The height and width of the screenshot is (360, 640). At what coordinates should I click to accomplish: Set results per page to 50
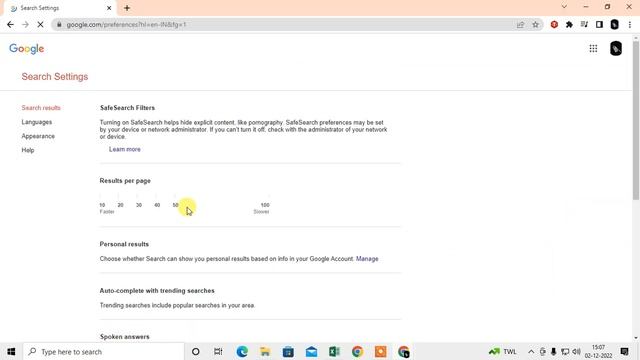[176, 204]
